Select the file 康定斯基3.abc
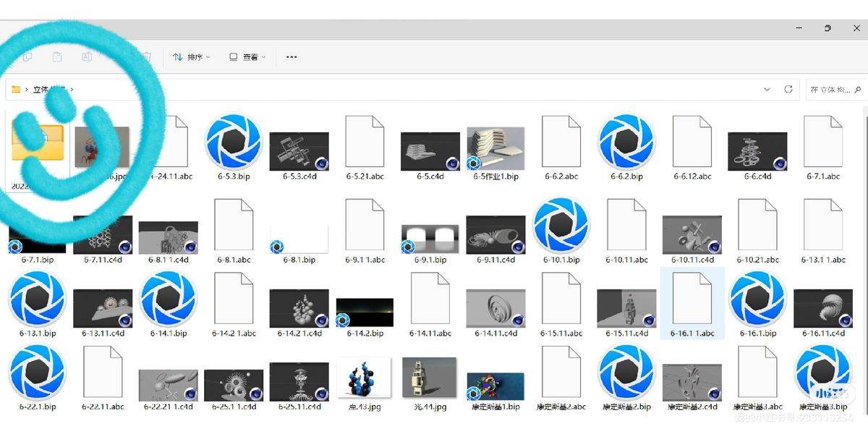 tap(757, 378)
